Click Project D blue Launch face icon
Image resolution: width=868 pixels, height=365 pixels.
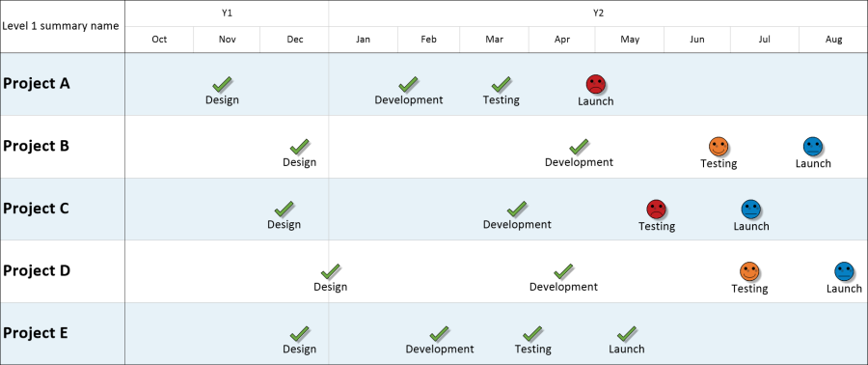844,271
